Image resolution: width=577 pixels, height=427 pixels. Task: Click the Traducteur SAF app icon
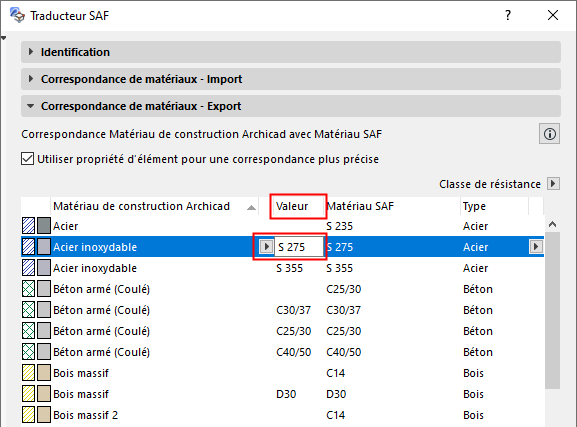(17, 15)
